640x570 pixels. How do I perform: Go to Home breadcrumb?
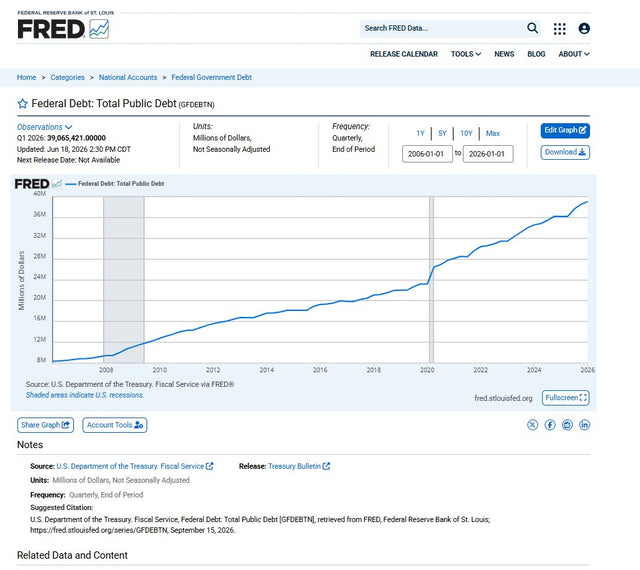27,77
